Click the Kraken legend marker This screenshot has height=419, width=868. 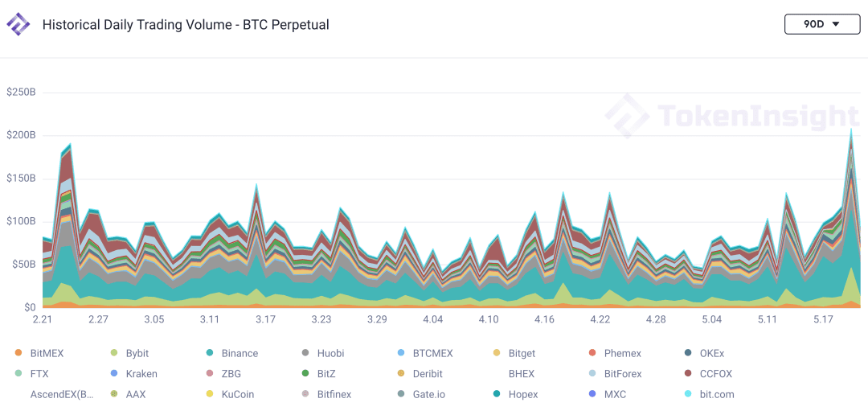pos(114,373)
